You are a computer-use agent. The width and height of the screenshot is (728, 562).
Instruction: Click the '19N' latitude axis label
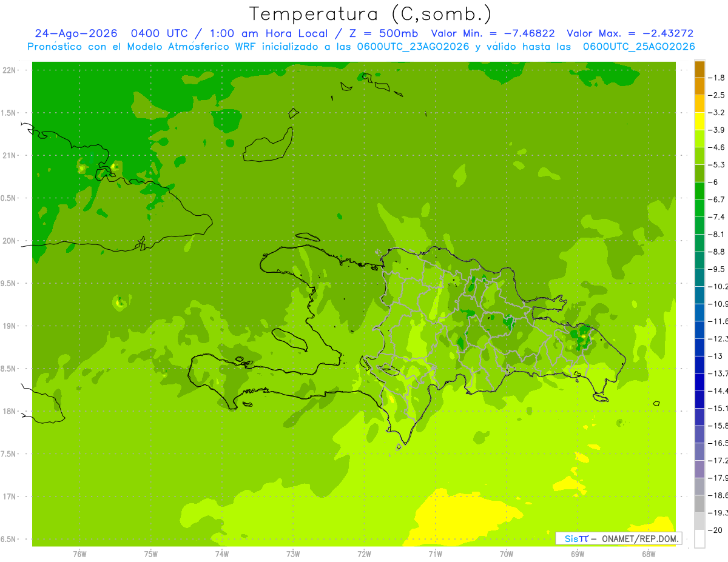(10, 326)
